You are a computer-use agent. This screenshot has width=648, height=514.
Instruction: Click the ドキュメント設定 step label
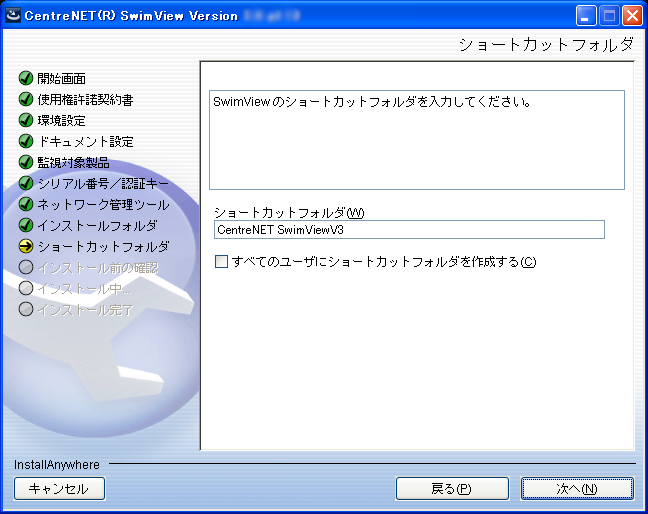click(85, 142)
